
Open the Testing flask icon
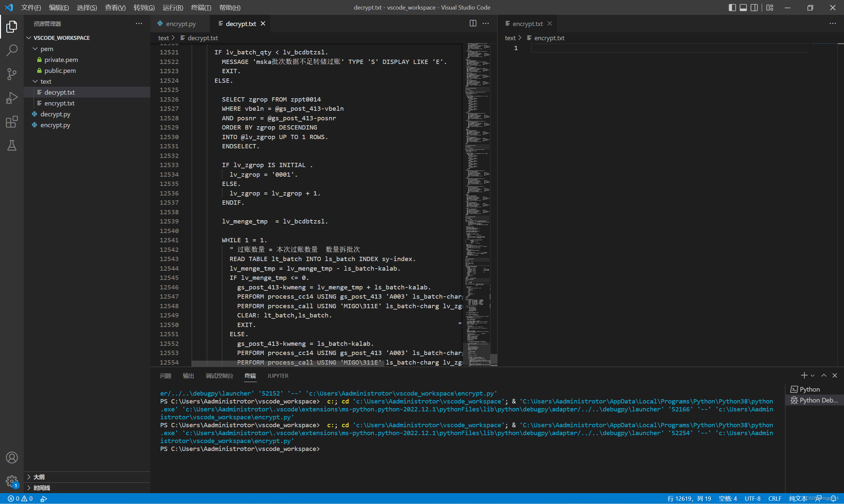pos(12,145)
